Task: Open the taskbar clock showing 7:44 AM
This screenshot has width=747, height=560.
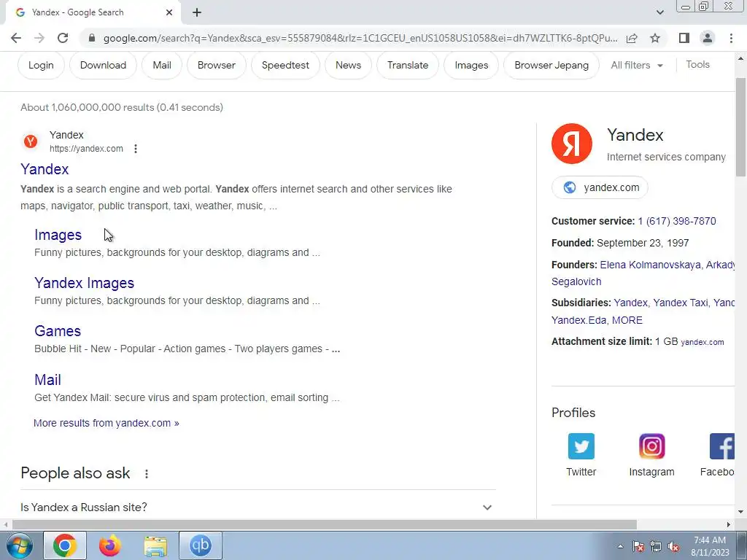Action: point(710,546)
